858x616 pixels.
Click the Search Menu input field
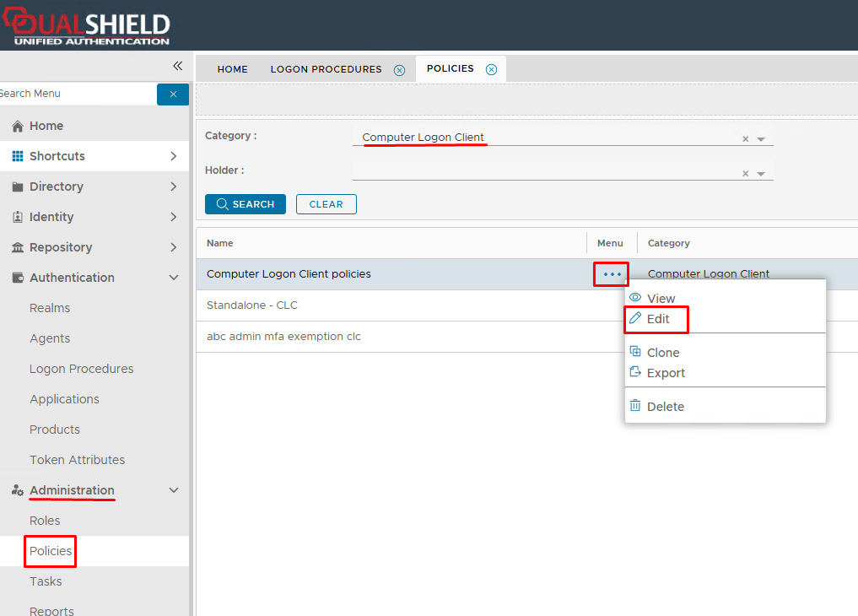click(76, 94)
